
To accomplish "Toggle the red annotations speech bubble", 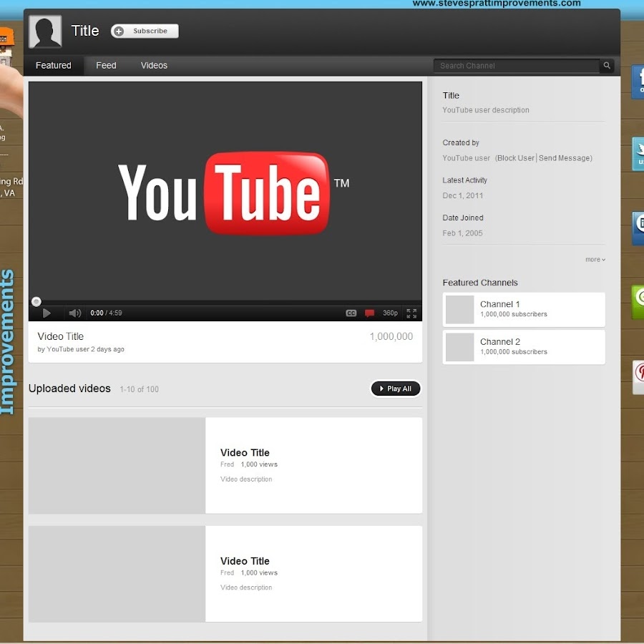I will coord(369,313).
